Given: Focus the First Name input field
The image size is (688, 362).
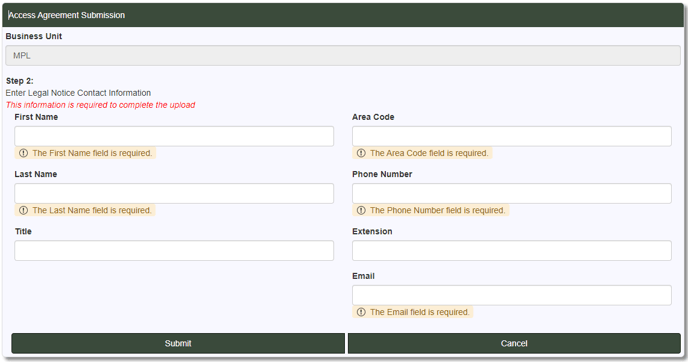Looking at the screenshot, I should pyautogui.click(x=174, y=136).
